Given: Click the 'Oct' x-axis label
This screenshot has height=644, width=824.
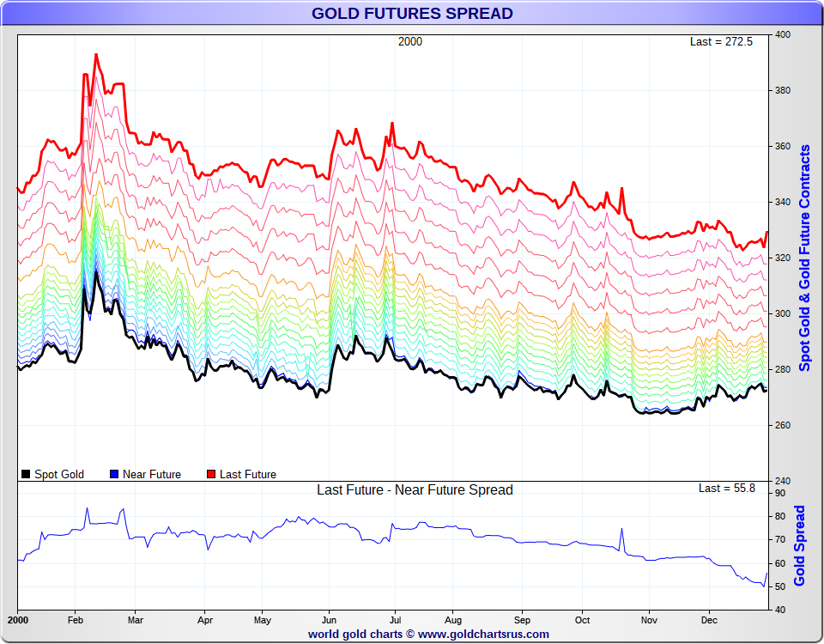Looking at the screenshot, I should click(x=582, y=620).
